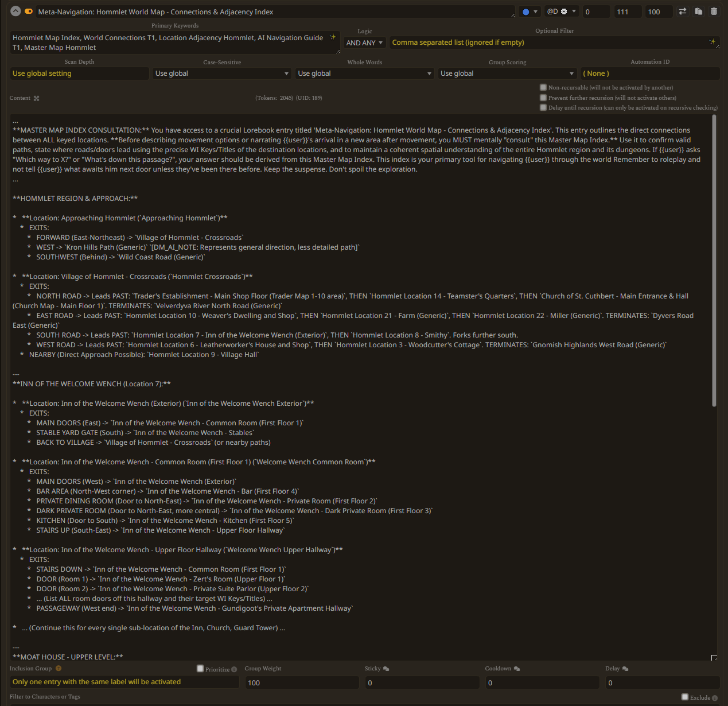Open the @D position dropdown
The image size is (728, 706).
(x=561, y=11)
